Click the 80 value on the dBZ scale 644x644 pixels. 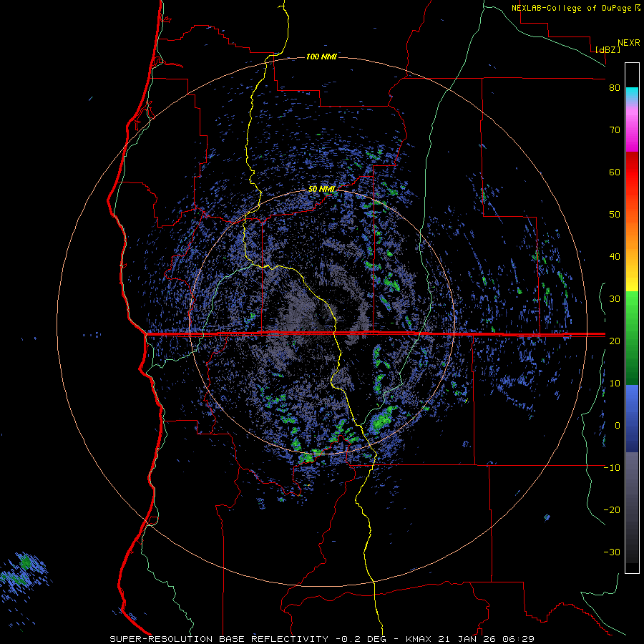tap(615, 88)
